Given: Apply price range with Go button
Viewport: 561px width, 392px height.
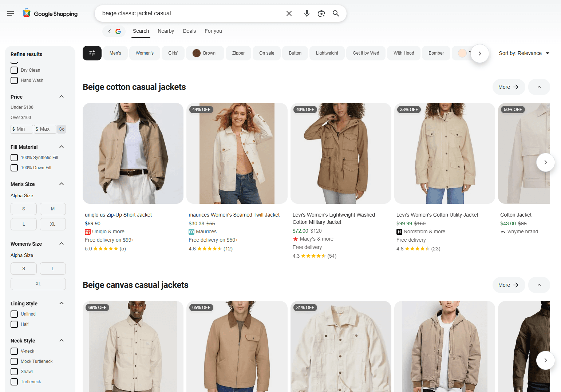Looking at the screenshot, I should (62, 129).
